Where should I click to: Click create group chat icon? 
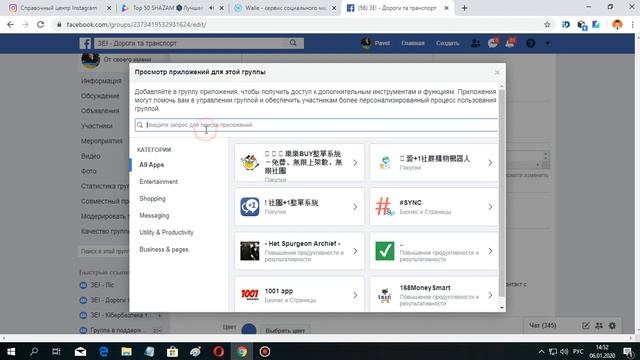(599, 325)
